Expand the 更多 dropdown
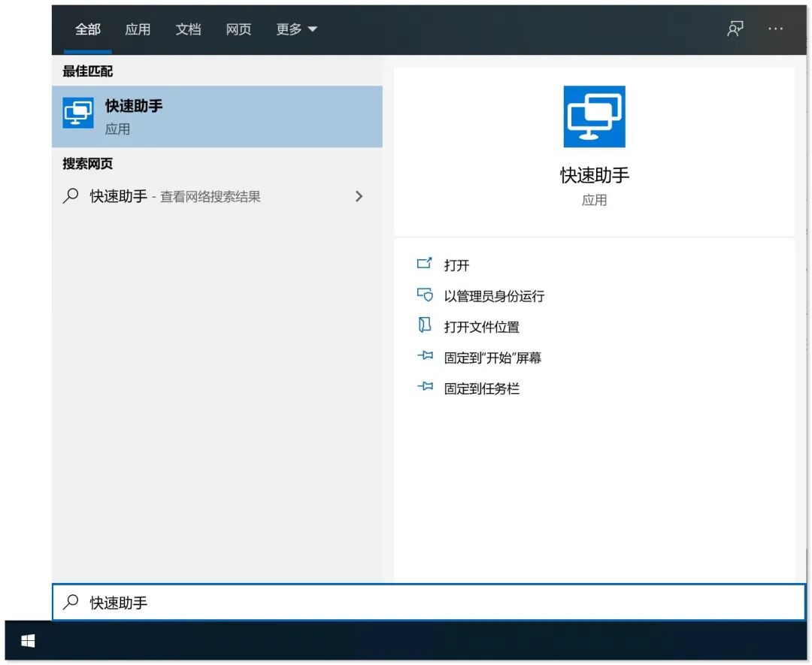Screen dimensions: 812x665 [x=296, y=29]
